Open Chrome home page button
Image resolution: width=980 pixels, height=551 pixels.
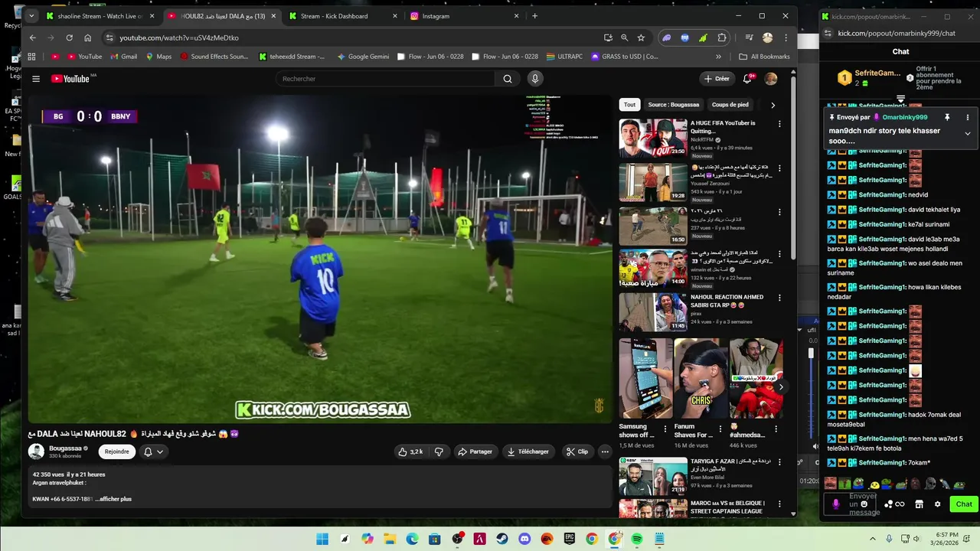coord(88,37)
